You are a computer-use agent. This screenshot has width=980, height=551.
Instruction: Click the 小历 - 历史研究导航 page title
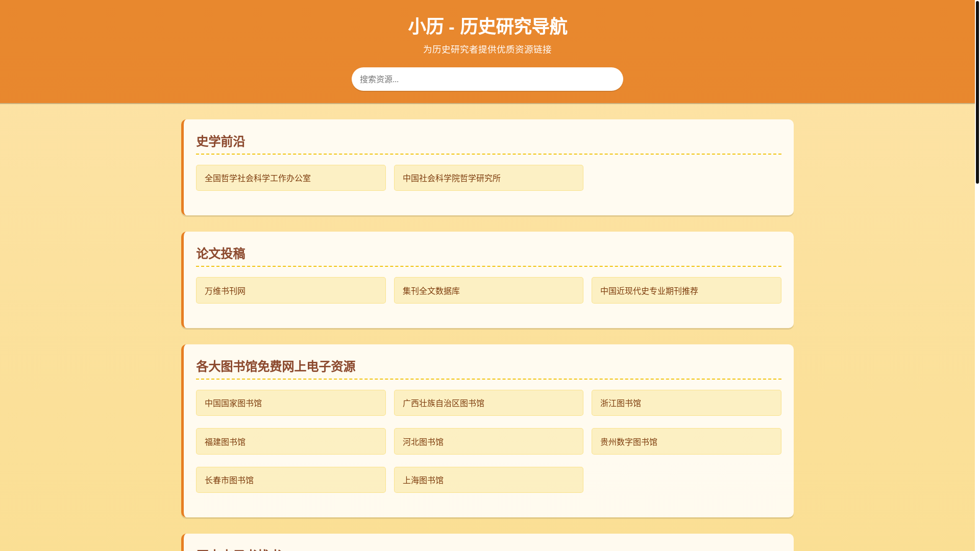pos(487,27)
